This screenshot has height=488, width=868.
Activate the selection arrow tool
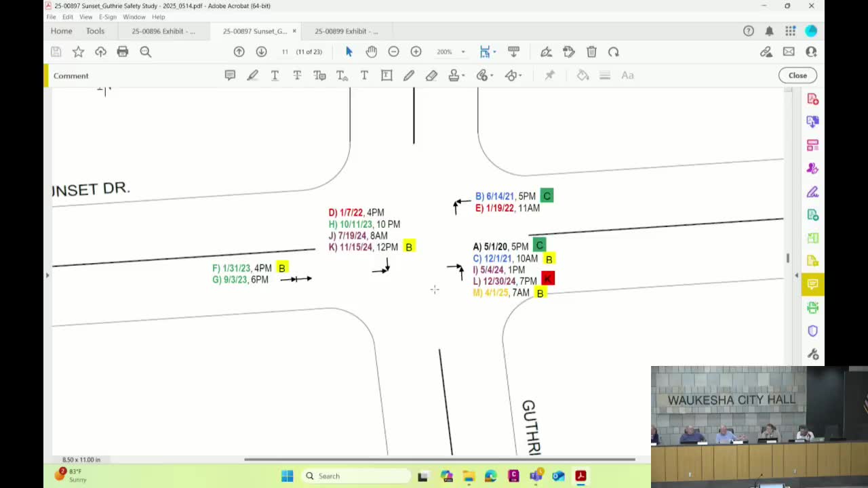[x=349, y=52]
